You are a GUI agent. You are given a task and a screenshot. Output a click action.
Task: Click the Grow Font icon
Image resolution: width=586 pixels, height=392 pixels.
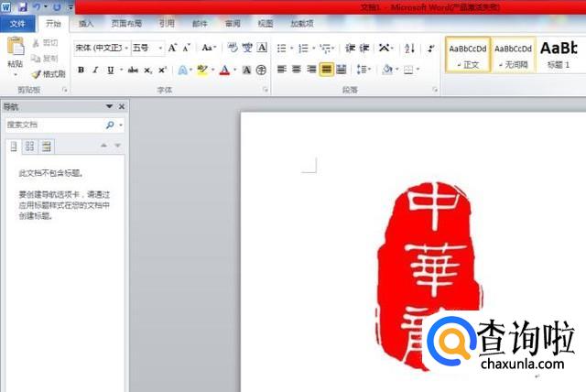click(172, 48)
